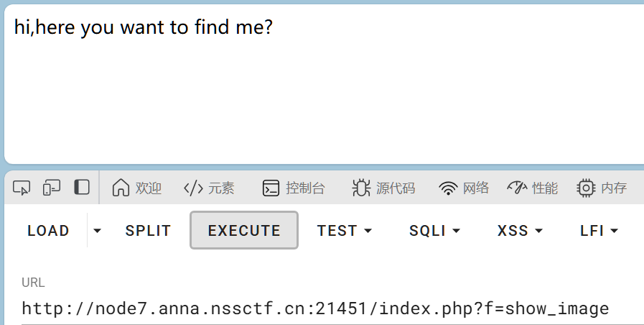Focus the URL input field
The image size is (644, 325).
click(x=316, y=309)
